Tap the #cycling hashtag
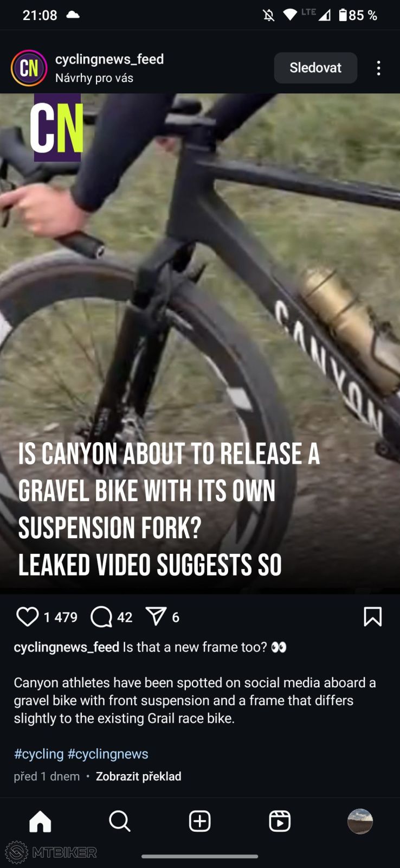 [x=39, y=754]
